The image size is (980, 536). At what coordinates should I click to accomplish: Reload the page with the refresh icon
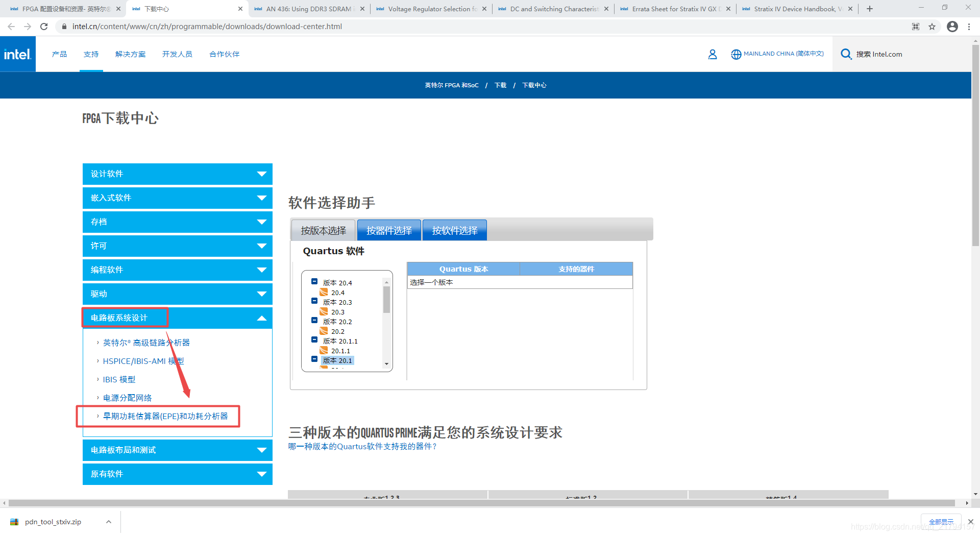click(x=44, y=27)
